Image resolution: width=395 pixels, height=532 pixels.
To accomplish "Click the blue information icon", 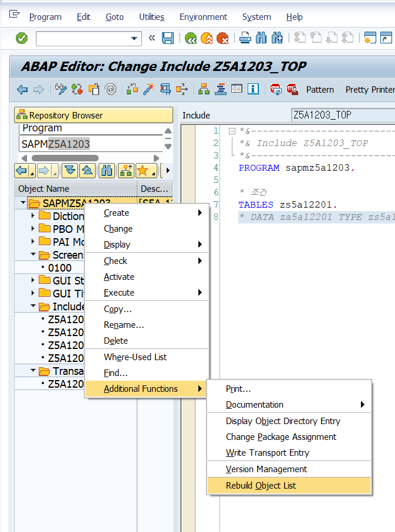I will 253,89.
